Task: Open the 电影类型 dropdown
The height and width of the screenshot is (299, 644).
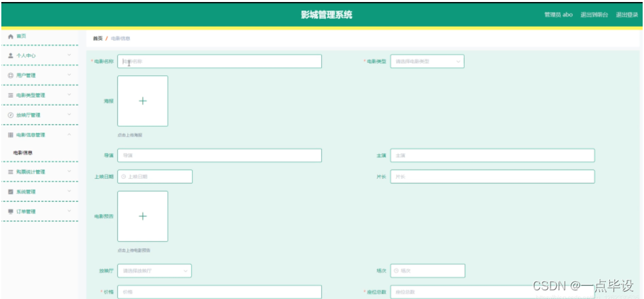Action: pos(427,61)
